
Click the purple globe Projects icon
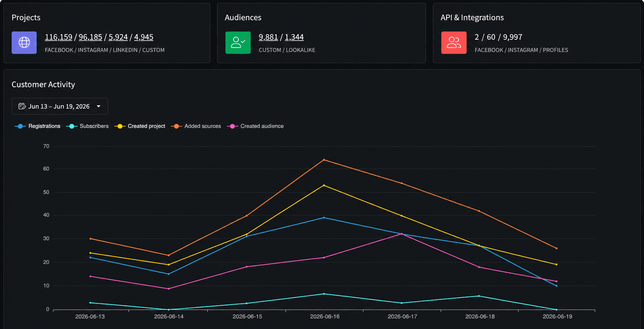(24, 42)
